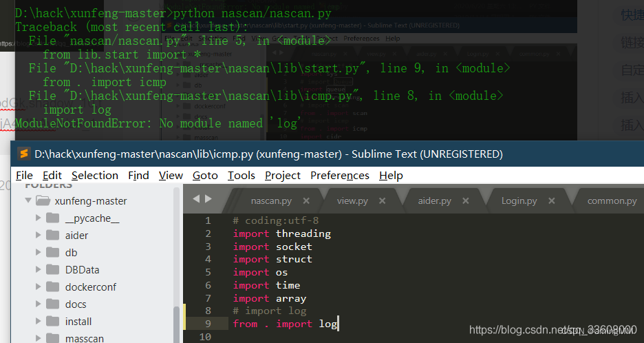Switch to the view.py tab
The image size is (644, 343).
point(352,200)
